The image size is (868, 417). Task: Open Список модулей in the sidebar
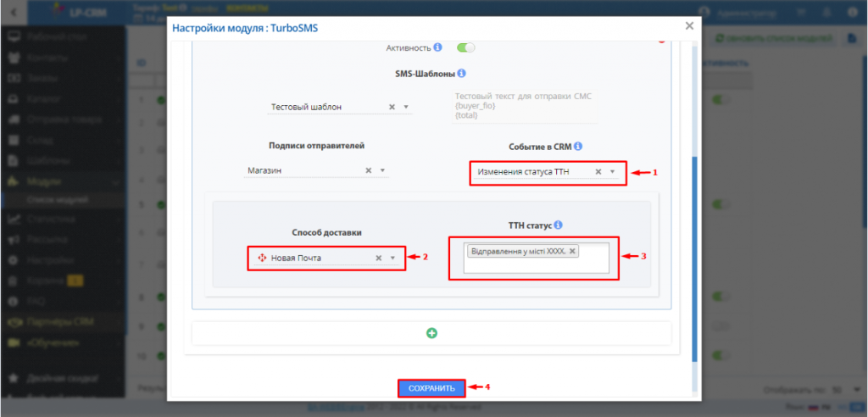58,199
